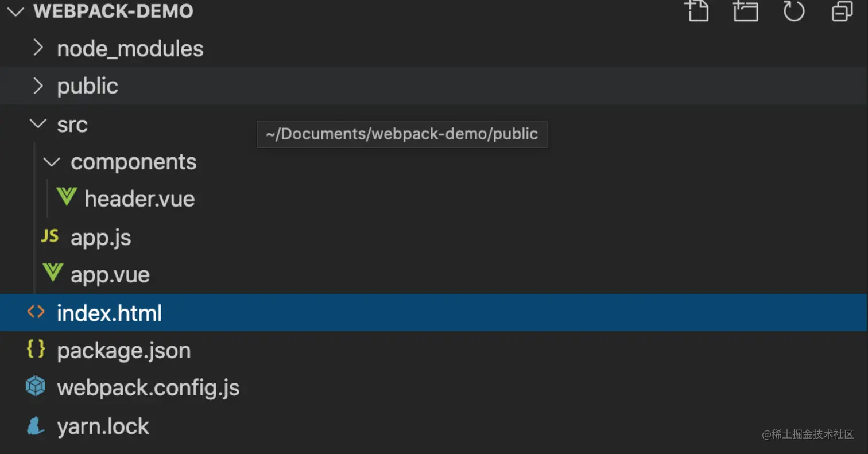Expand the node_modules folder
Viewport: 868px width, 454px height.
pos(38,48)
